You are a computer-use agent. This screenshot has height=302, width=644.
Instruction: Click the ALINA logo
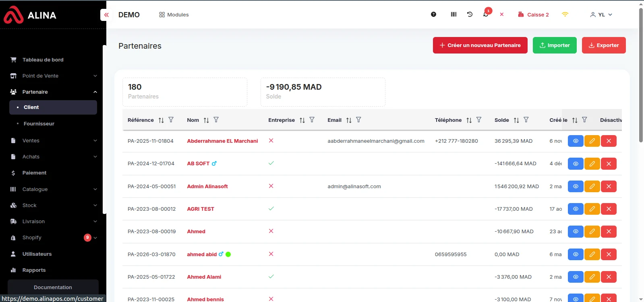pos(30,15)
